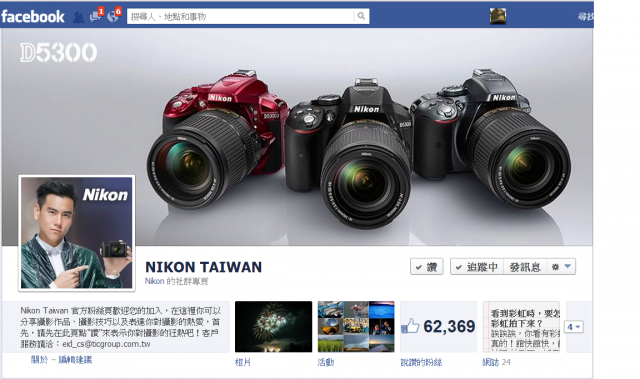This screenshot has width=640, height=379.
Task: Open the gear settings dropdown
Action: point(561,267)
